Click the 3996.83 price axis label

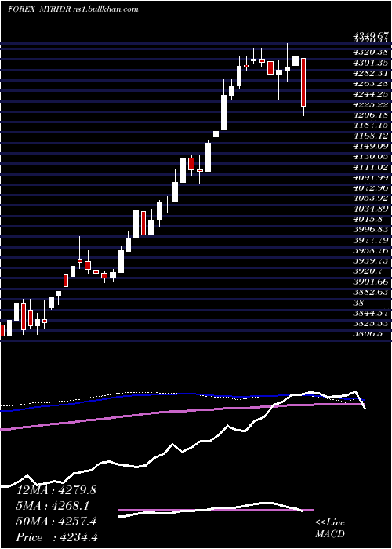pyautogui.click(x=372, y=229)
